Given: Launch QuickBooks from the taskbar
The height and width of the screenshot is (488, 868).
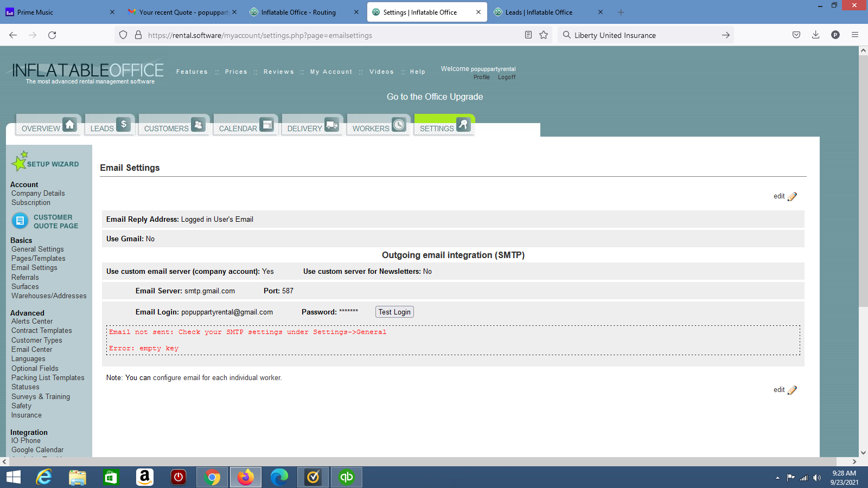Looking at the screenshot, I should [x=347, y=477].
